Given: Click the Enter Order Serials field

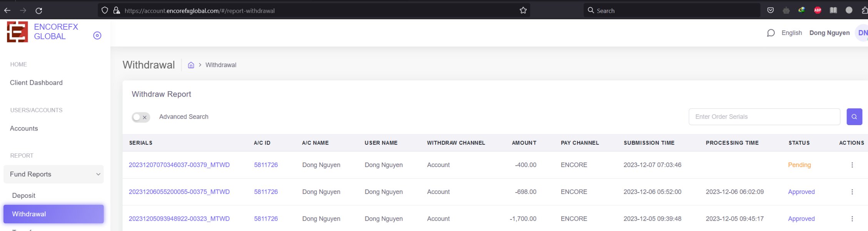Looking at the screenshot, I should tap(764, 117).
